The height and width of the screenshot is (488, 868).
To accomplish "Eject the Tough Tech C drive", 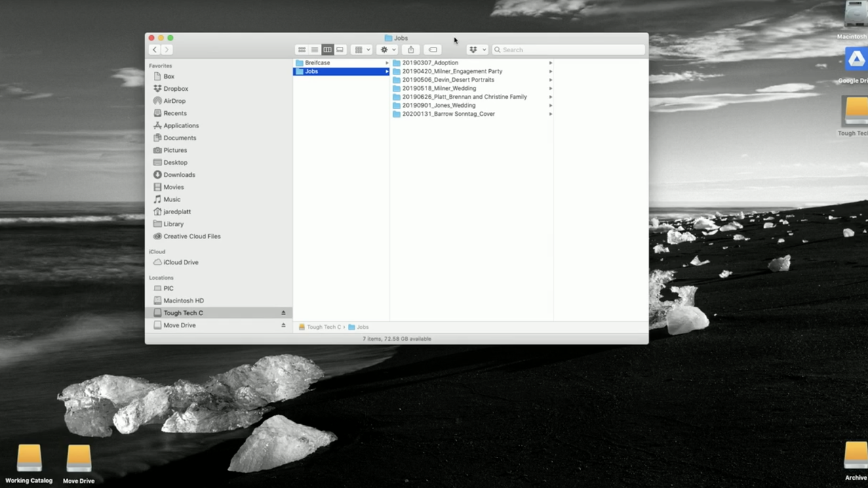I will (283, 313).
